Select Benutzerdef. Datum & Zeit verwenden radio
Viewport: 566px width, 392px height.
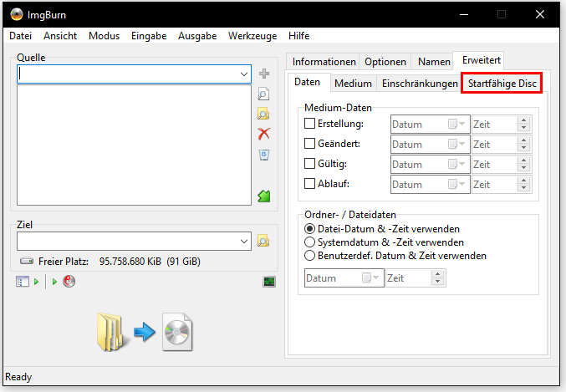pyautogui.click(x=309, y=256)
